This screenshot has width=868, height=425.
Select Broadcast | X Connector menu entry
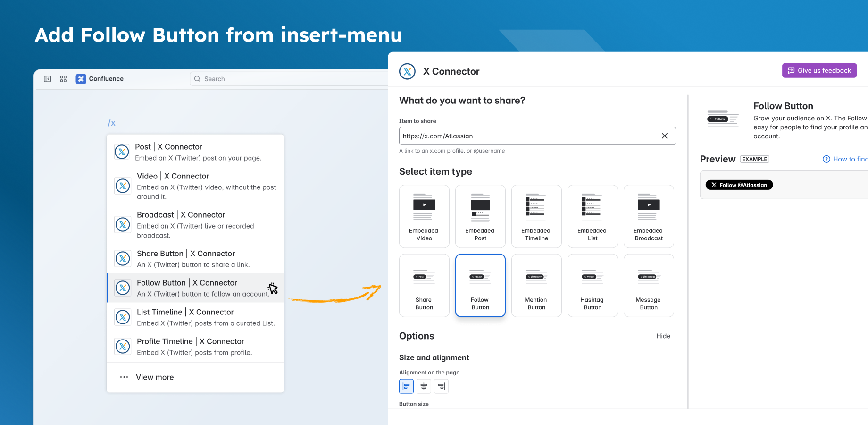coord(195,225)
